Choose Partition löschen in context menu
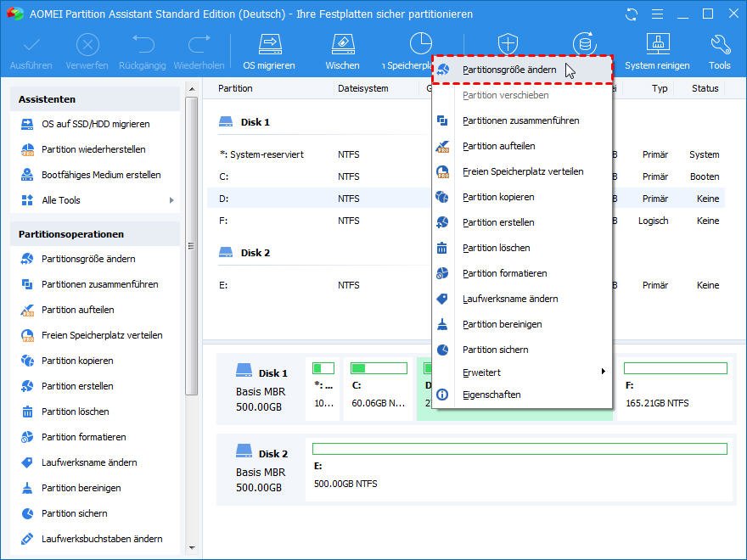Image resolution: width=747 pixels, height=560 pixels. [522, 248]
